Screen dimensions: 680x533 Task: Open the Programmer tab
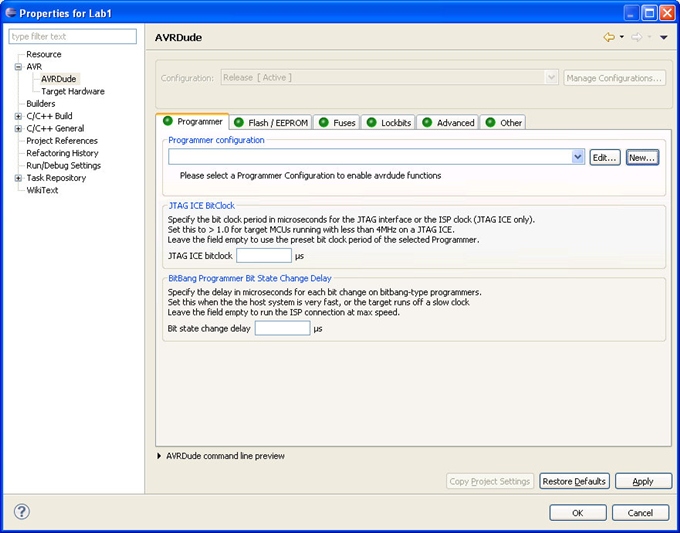tap(192, 122)
